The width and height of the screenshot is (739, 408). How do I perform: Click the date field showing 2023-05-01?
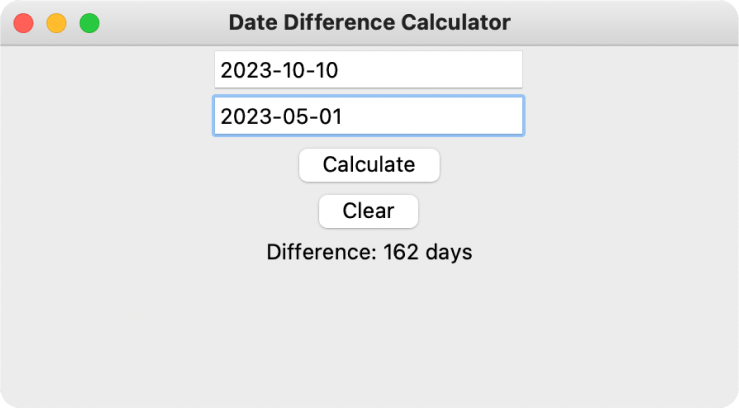click(x=368, y=116)
